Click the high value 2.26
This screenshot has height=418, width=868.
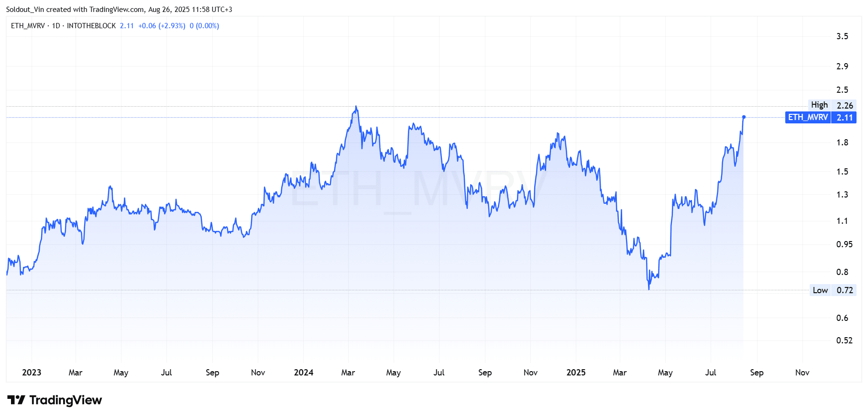(x=845, y=105)
